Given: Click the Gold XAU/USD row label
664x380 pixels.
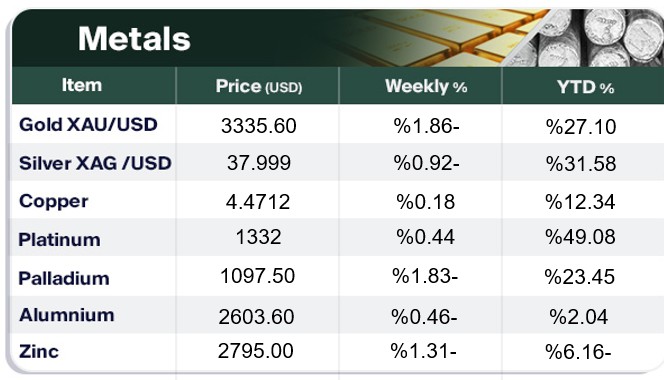Looking at the screenshot, I should tap(88, 125).
